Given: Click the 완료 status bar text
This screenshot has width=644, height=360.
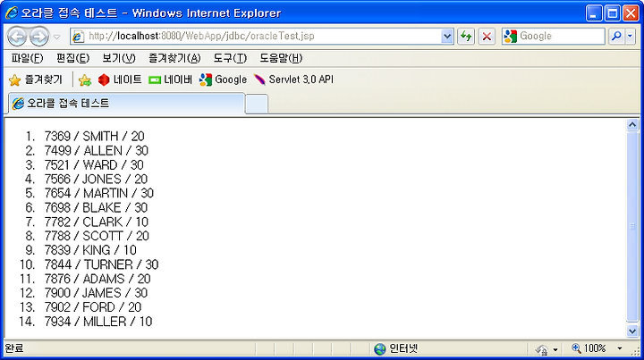Looking at the screenshot, I should click(14, 348).
